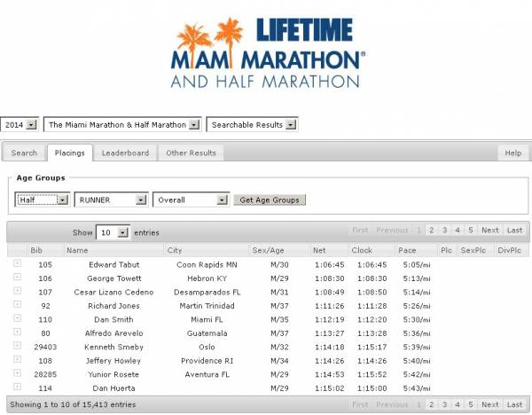Sort by the Clock column header
Screen dimensions: 532x415
tap(372, 250)
